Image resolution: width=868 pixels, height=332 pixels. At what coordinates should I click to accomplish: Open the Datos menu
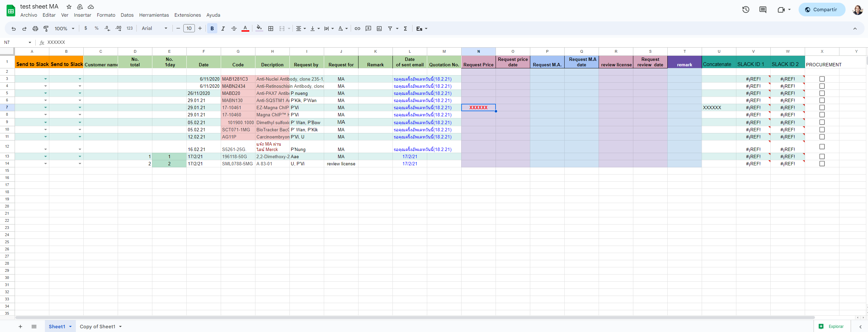point(127,15)
